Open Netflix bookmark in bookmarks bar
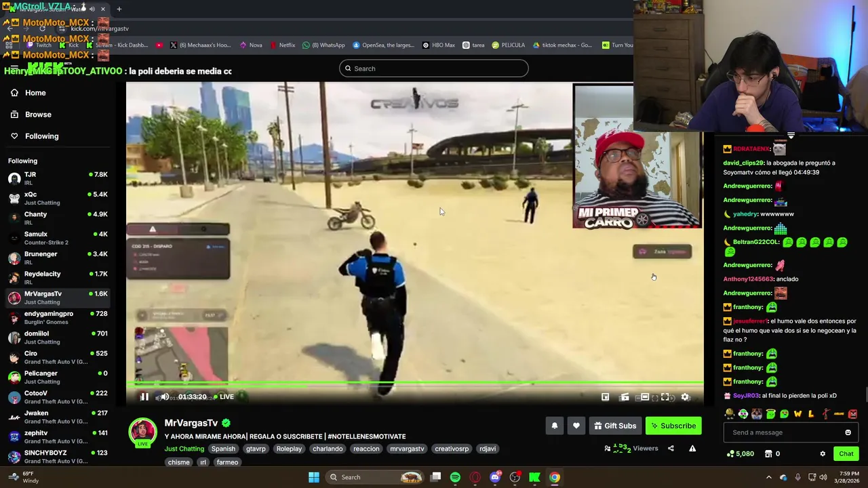The image size is (868, 488). (x=282, y=45)
